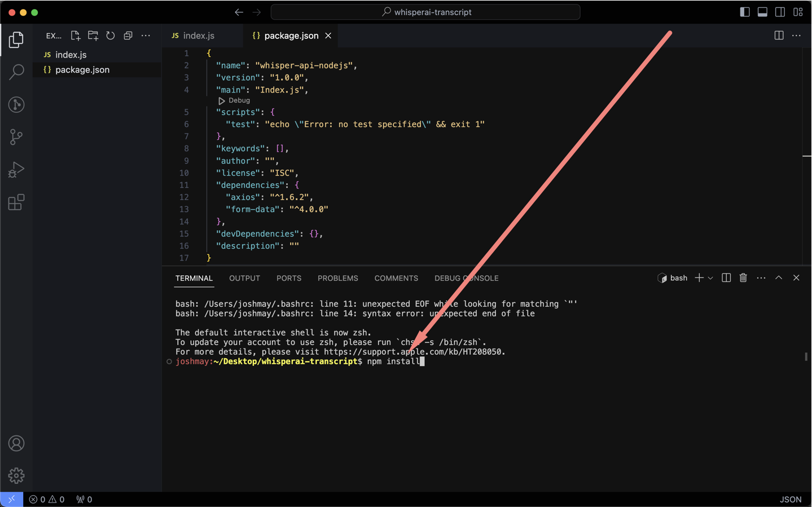Switch to the PROBLEMS tab

[x=338, y=278]
